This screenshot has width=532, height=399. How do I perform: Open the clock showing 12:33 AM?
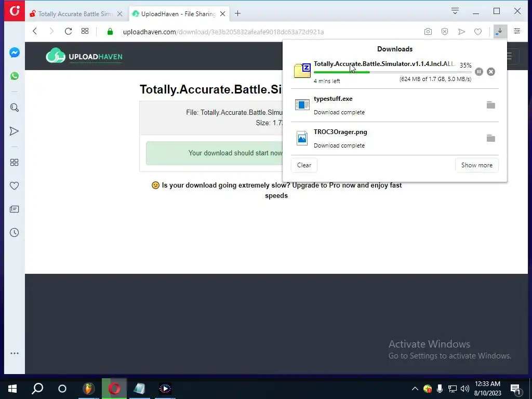coord(487,389)
